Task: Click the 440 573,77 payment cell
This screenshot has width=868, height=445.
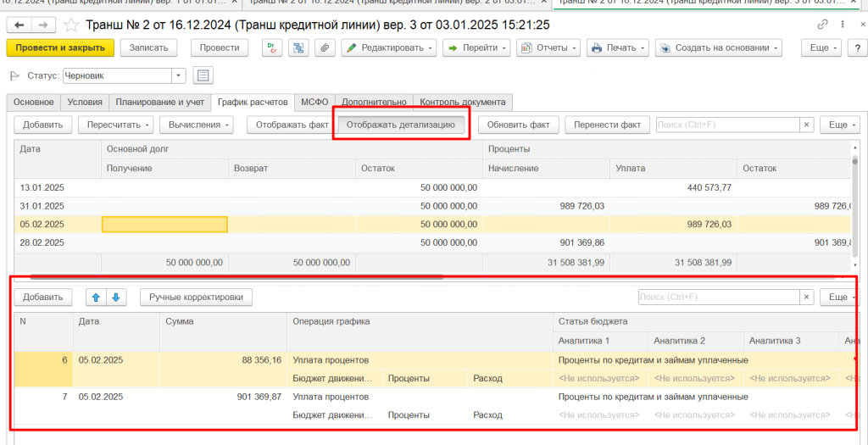Action: (x=673, y=187)
